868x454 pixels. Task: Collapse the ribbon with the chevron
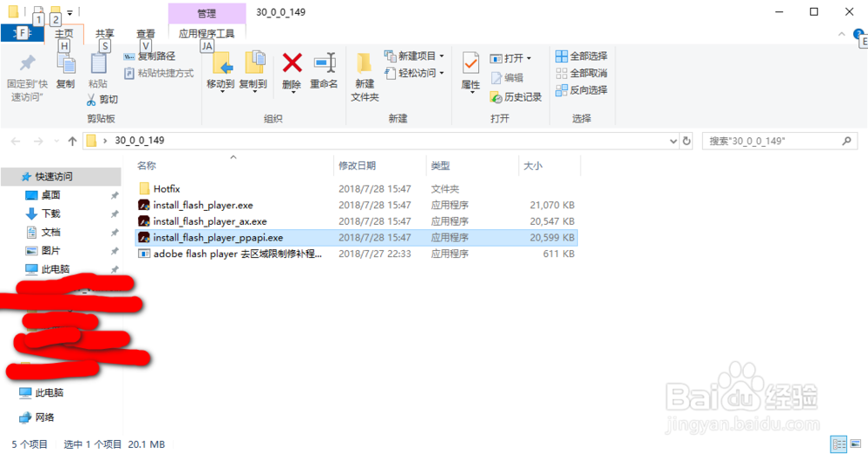[x=841, y=35]
